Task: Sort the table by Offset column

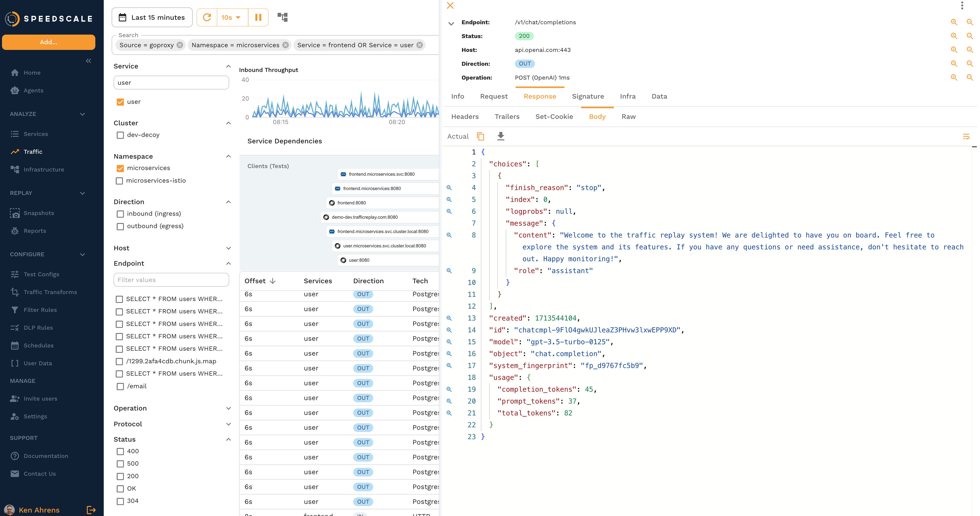Action: pyautogui.click(x=260, y=281)
